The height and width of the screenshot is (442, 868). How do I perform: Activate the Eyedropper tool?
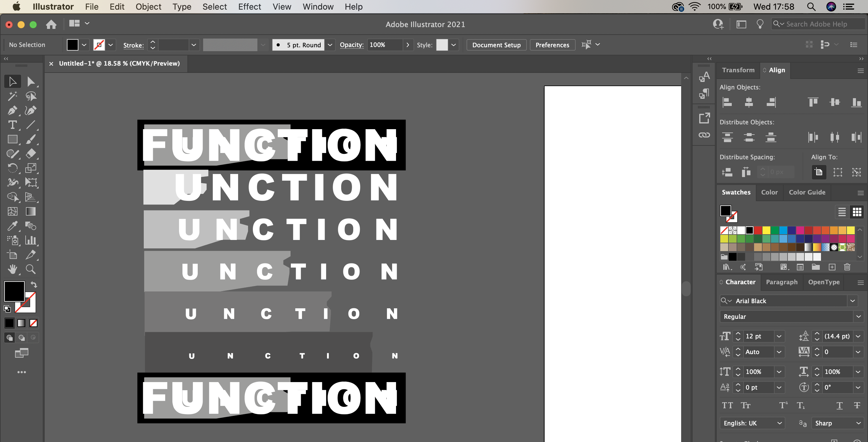(x=13, y=226)
